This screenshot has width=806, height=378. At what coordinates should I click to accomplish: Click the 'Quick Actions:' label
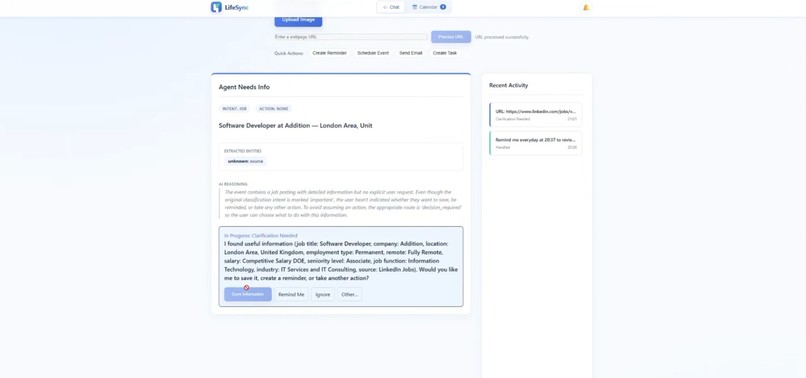click(x=289, y=53)
